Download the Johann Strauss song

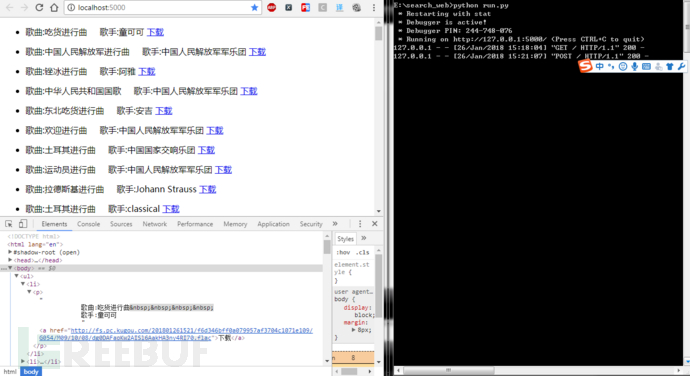207,189
